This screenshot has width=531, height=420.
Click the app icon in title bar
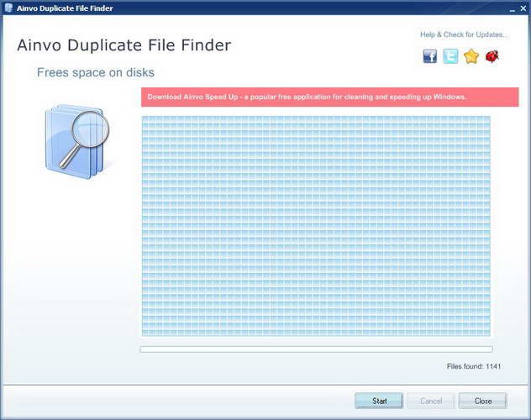click(x=8, y=8)
